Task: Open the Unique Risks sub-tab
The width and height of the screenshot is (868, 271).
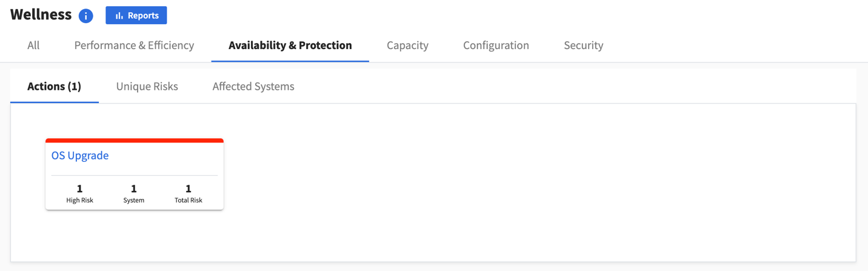Action: coord(147,86)
